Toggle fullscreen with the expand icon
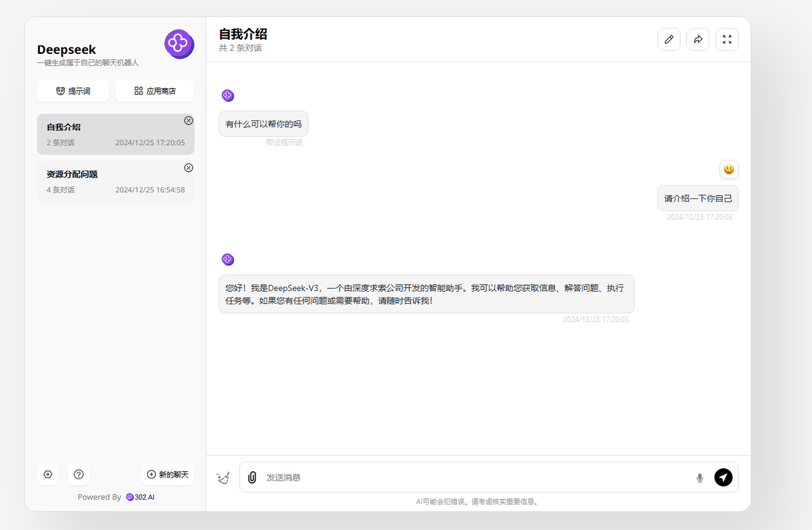This screenshot has width=812, height=530. 727,39
